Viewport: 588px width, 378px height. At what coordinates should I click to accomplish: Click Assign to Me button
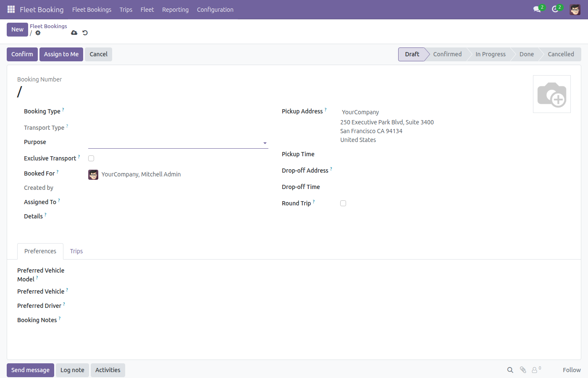pyautogui.click(x=61, y=54)
